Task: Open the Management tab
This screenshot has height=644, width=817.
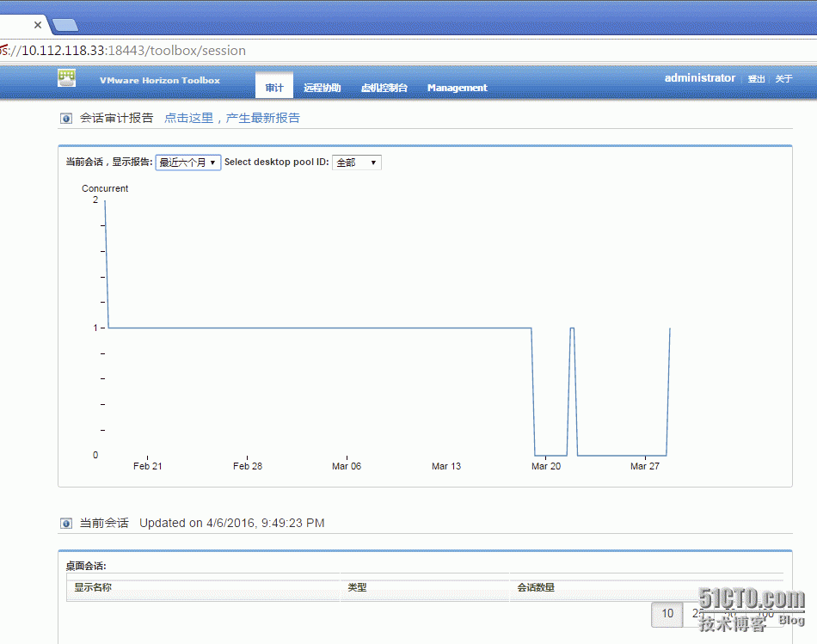Action: pos(457,88)
